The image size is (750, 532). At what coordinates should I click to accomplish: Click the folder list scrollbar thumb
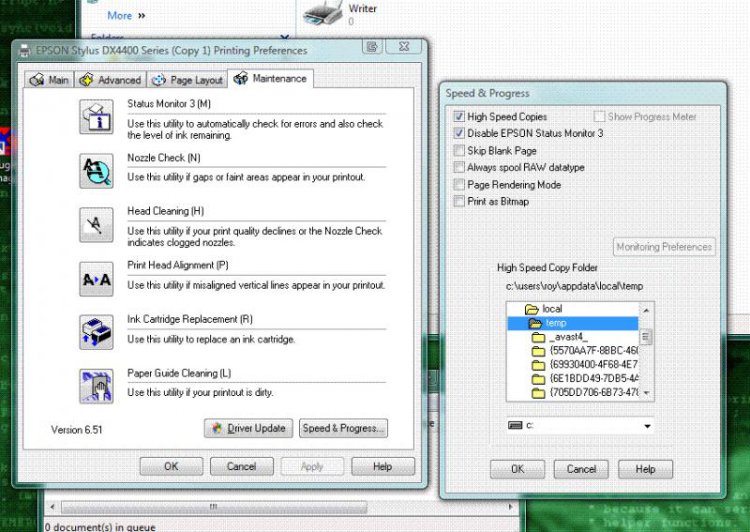(646, 337)
